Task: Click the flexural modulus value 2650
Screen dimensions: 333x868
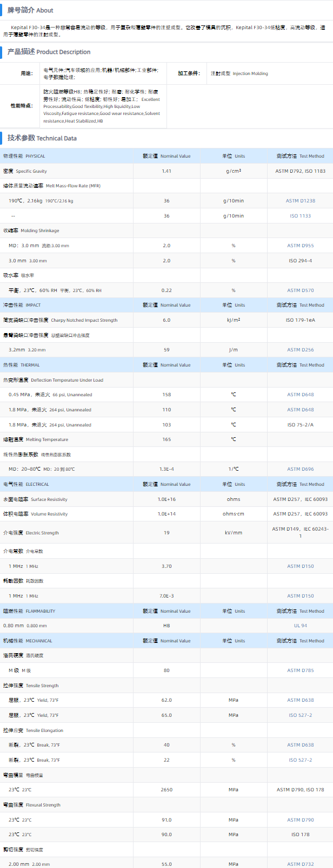Action: coord(166,790)
